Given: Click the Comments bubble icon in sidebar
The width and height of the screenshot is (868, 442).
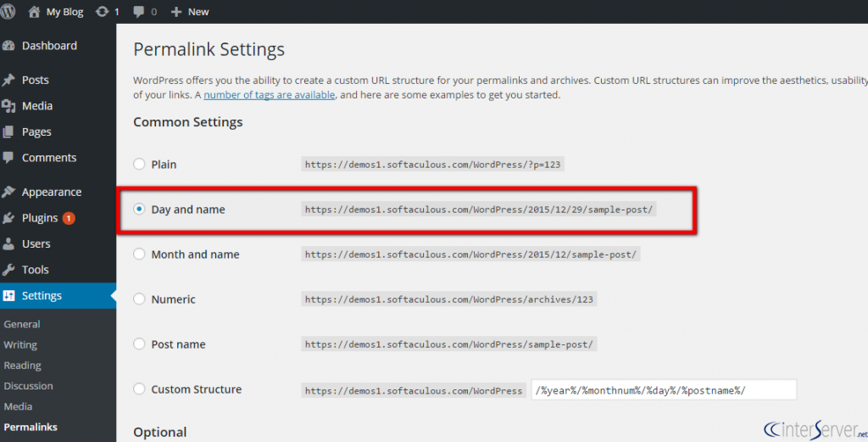Looking at the screenshot, I should tap(8, 158).
